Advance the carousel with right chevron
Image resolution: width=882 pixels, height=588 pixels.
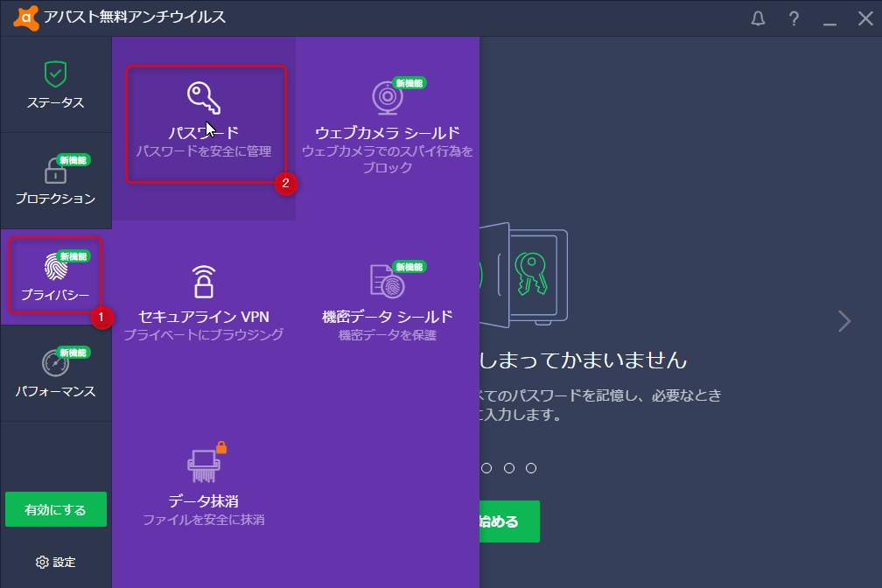click(x=843, y=321)
